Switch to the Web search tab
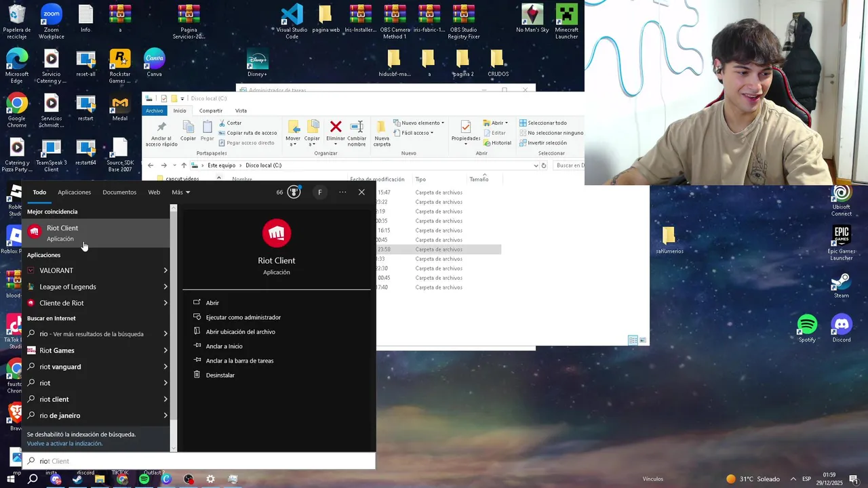Viewport: 868px width, 488px height. 154,192
